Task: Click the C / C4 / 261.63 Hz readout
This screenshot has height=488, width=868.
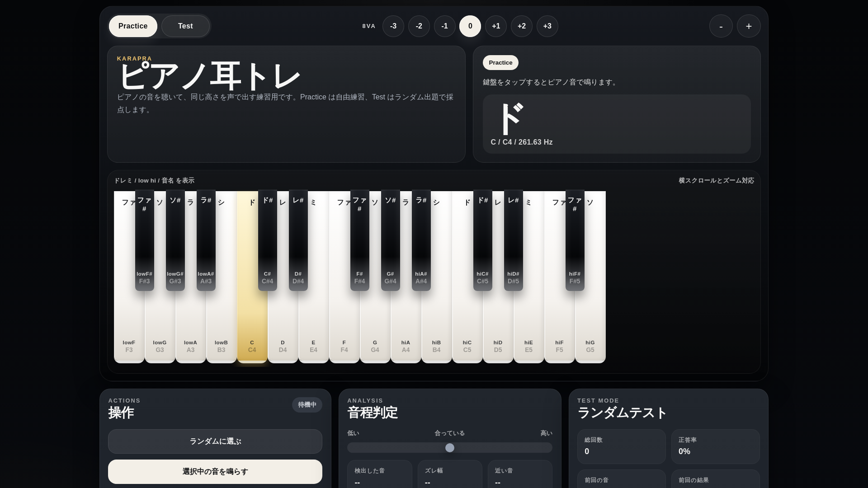Action: click(x=522, y=142)
